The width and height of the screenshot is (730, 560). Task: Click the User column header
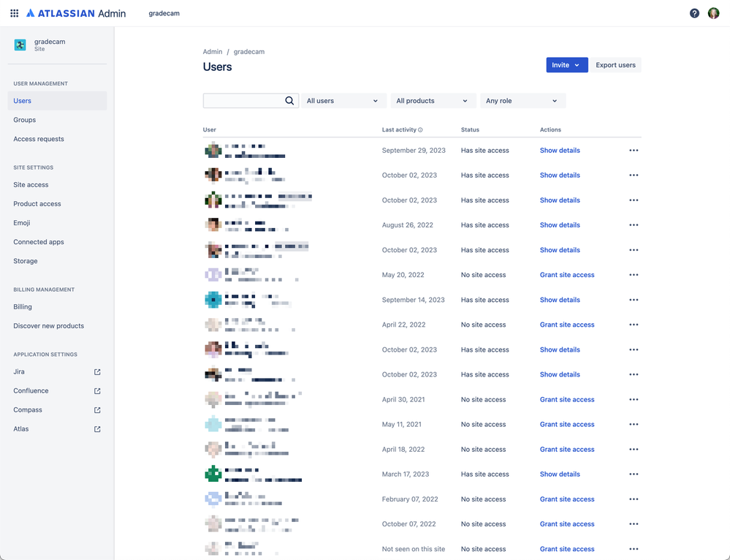point(210,130)
